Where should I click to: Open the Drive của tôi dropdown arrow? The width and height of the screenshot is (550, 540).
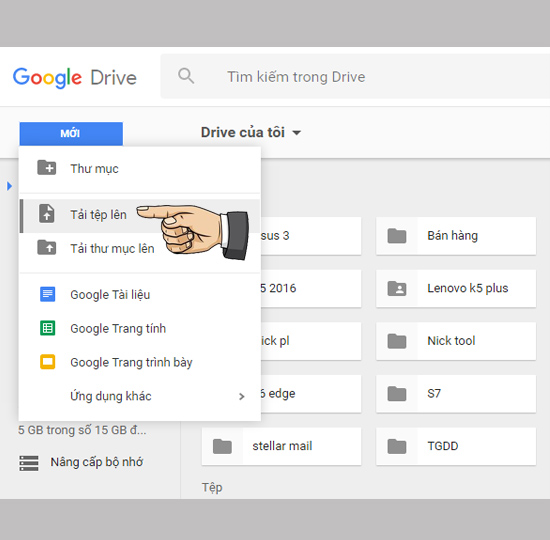pos(297,133)
